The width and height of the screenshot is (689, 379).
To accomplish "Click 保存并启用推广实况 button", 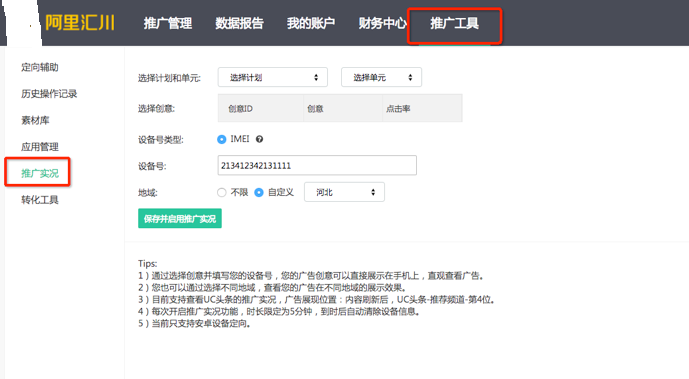I will coord(180,219).
